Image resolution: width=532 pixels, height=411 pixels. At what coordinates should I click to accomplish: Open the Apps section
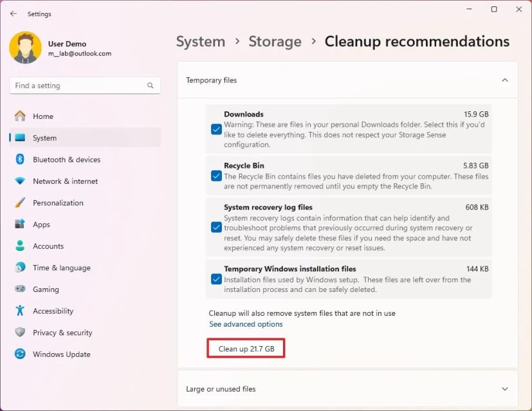[x=41, y=224]
